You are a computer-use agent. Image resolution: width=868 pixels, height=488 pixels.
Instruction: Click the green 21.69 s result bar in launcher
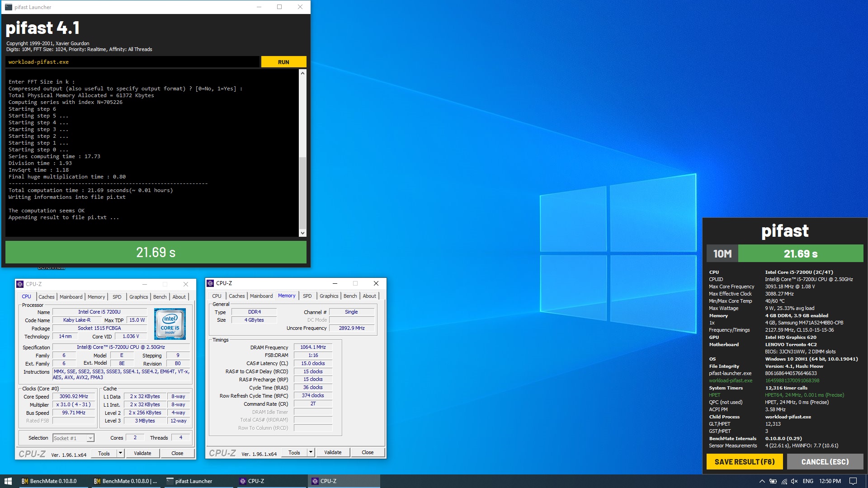tap(156, 252)
